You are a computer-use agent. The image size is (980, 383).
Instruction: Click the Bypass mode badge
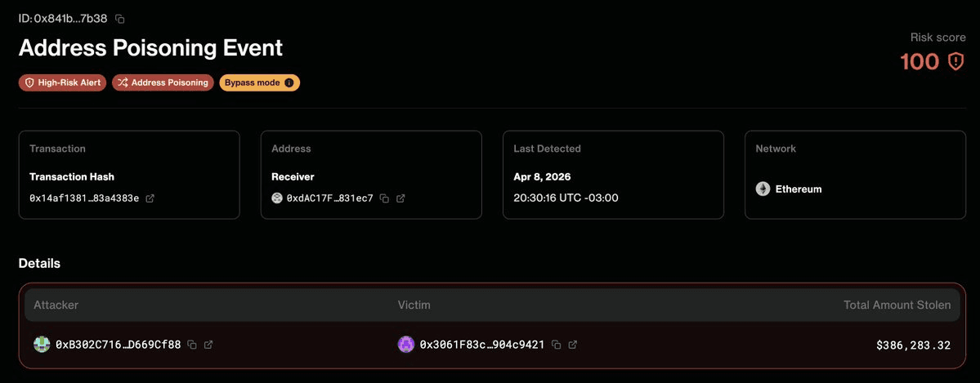tap(252, 82)
